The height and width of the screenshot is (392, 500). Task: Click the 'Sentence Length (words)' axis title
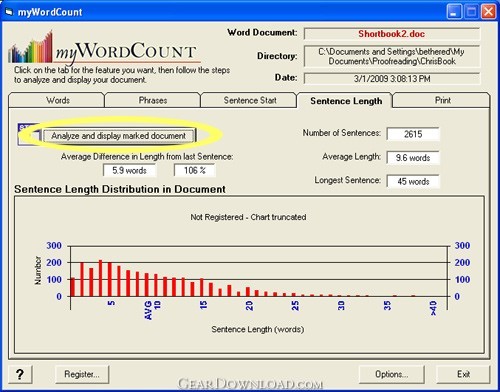pyautogui.click(x=258, y=329)
